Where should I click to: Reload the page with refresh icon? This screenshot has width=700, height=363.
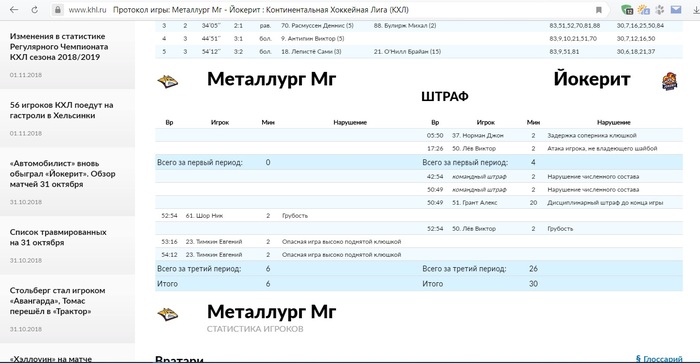point(34,10)
